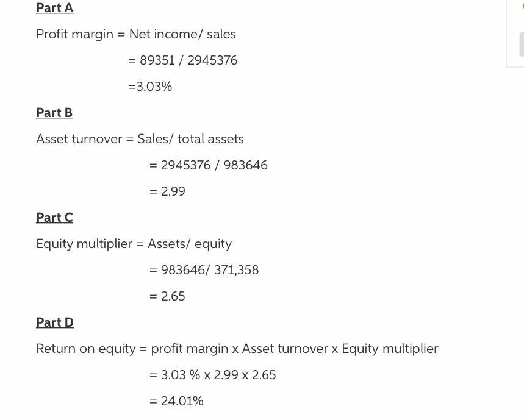The height and width of the screenshot is (420, 524).
Task: Click the Part B heading
Action: 54,113
